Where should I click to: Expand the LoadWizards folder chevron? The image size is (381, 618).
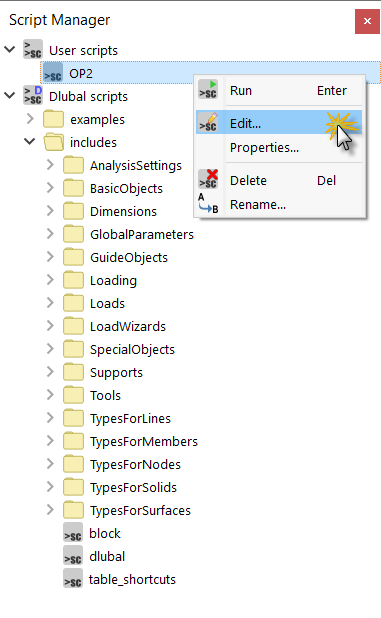(x=50, y=326)
